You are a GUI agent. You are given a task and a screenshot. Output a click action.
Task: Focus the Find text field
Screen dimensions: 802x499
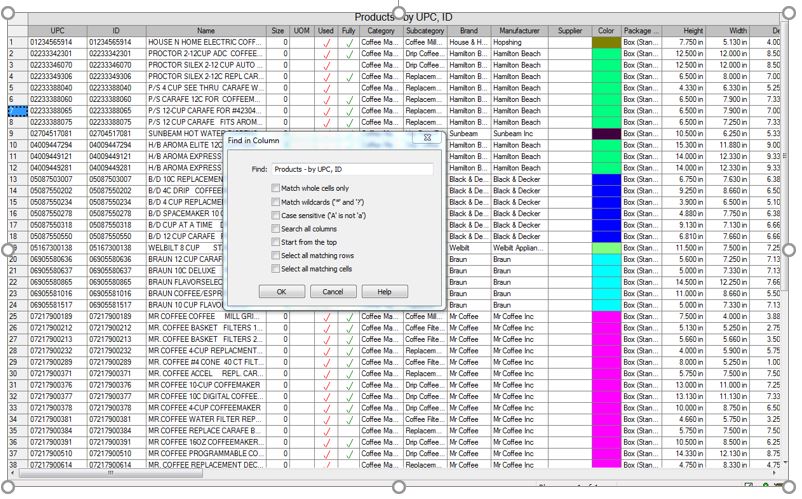point(352,169)
